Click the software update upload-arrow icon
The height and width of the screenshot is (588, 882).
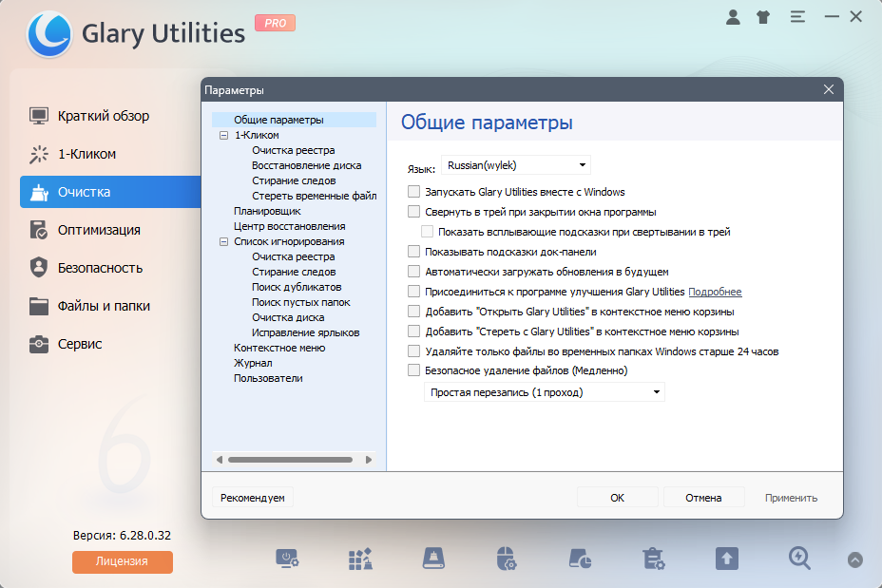pos(727,560)
